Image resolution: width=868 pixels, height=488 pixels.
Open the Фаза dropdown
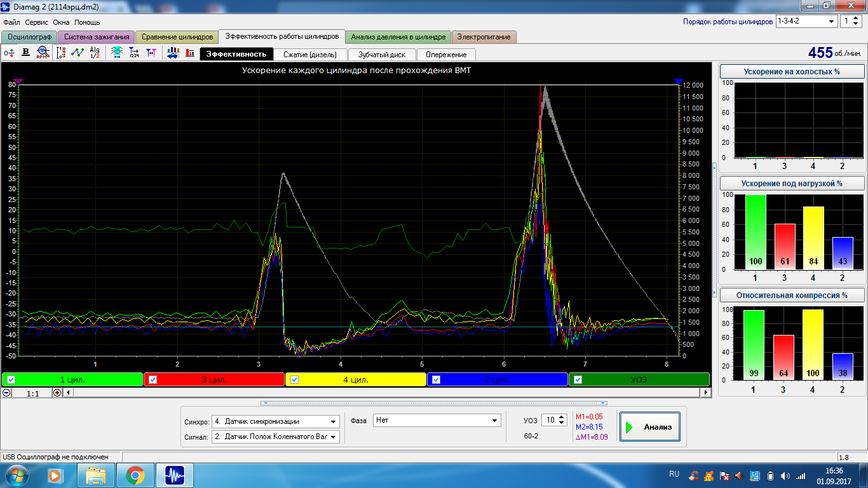pos(437,420)
